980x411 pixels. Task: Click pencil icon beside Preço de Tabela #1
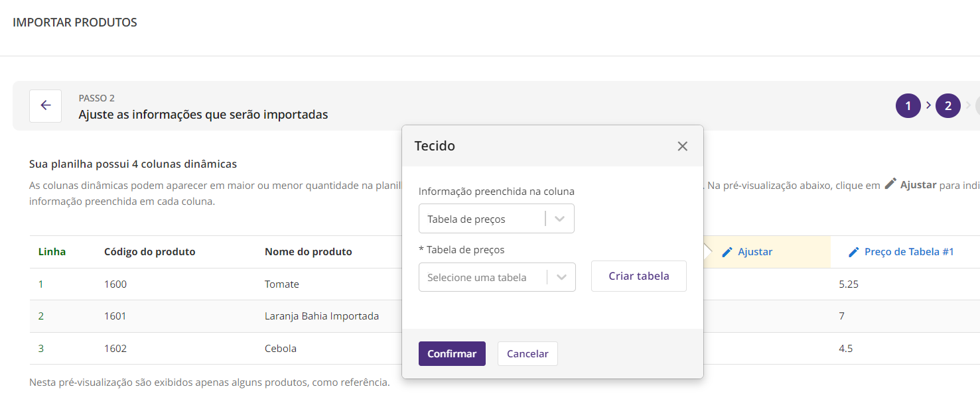click(x=854, y=252)
